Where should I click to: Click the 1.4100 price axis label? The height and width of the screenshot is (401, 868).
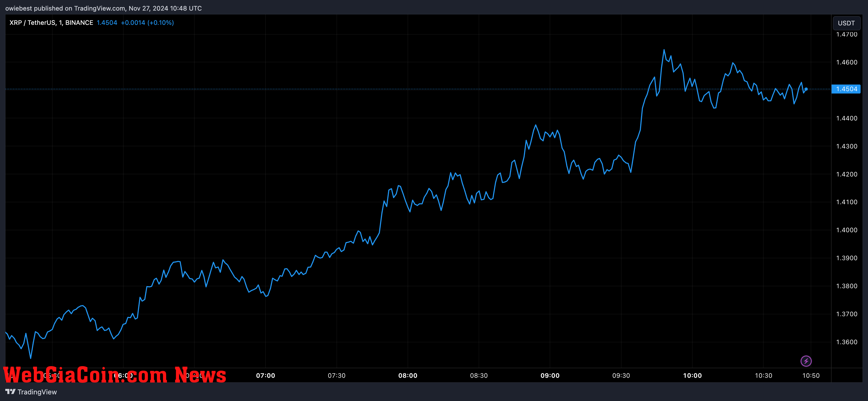pyautogui.click(x=846, y=202)
